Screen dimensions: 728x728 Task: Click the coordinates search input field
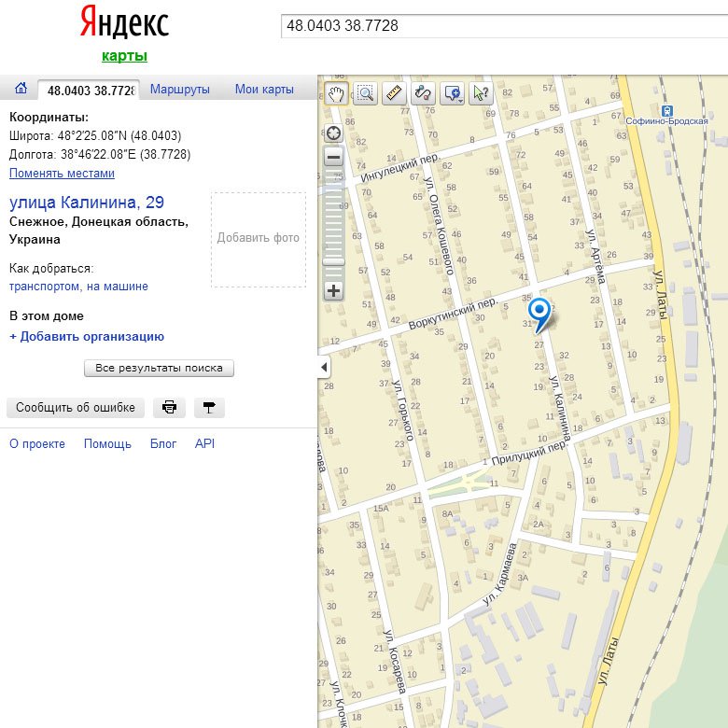(502, 26)
